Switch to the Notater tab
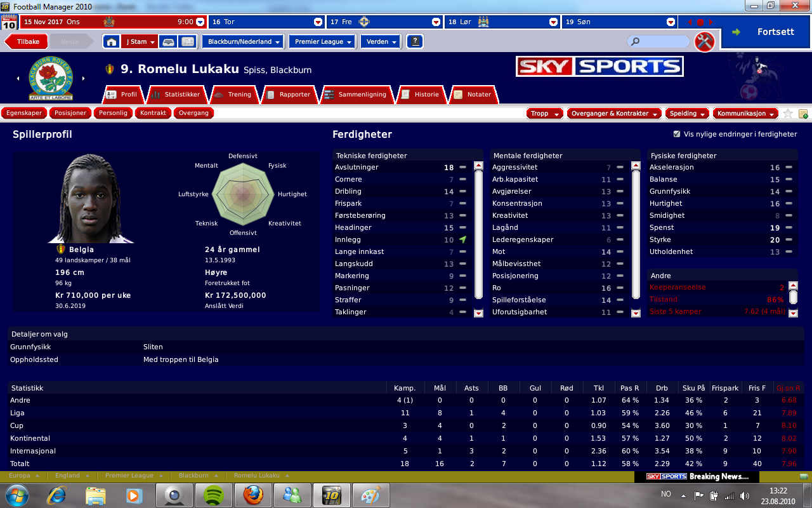The image size is (812, 508). pos(473,95)
